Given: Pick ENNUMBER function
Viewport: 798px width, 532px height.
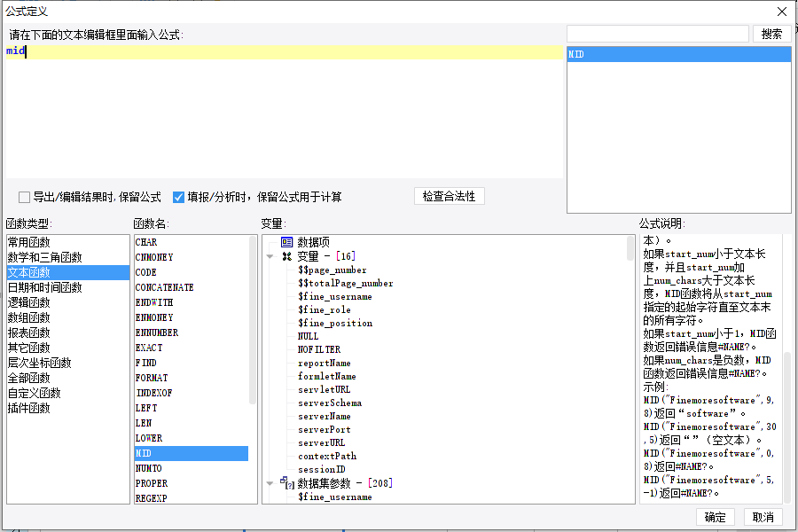Looking at the screenshot, I should tap(192, 333).
